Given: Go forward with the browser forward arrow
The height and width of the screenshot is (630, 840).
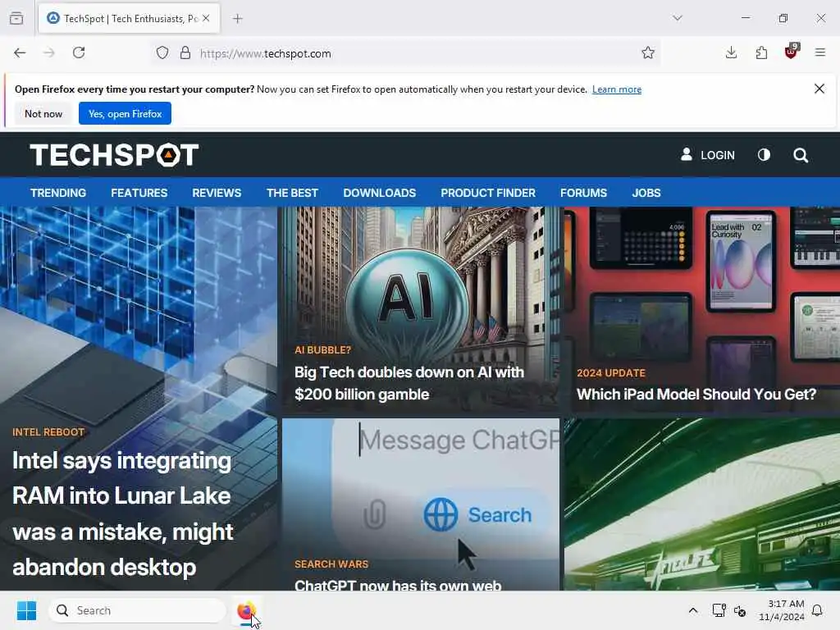Looking at the screenshot, I should (48, 52).
